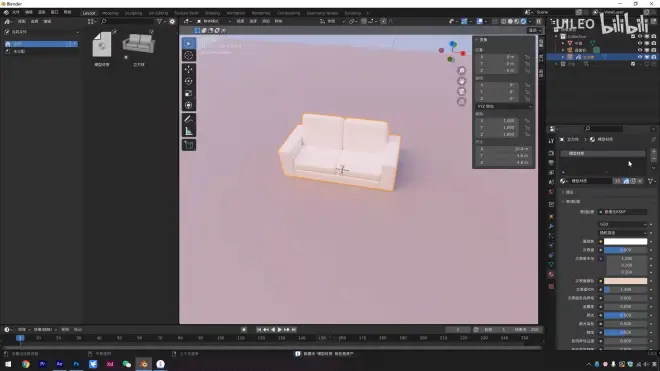
Task: Switch to the Modeling workspace tab
Action: (110, 13)
